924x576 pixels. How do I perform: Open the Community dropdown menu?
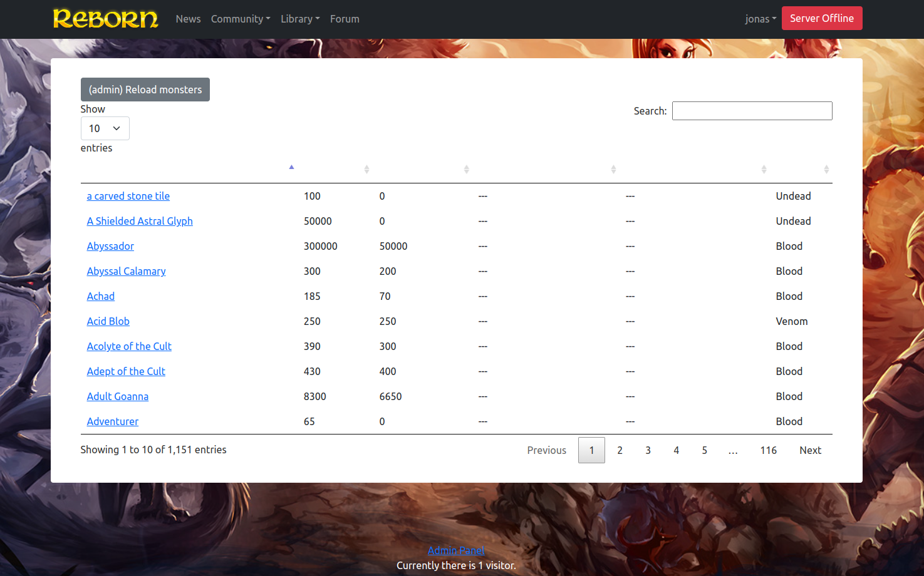click(241, 19)
